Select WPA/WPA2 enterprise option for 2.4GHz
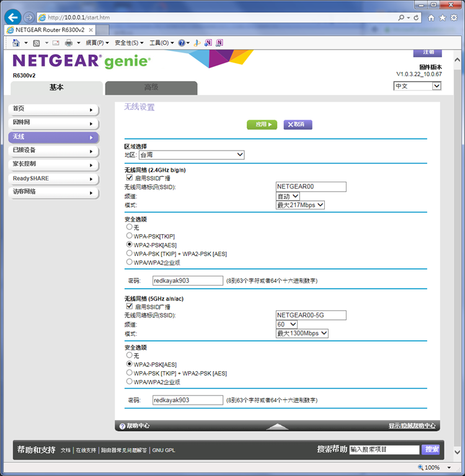This screenshot has width=465, height=476. 130,262
